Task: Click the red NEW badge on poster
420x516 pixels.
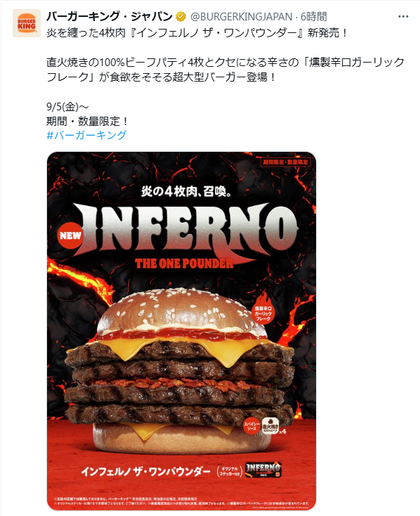Action: (70, 236)
